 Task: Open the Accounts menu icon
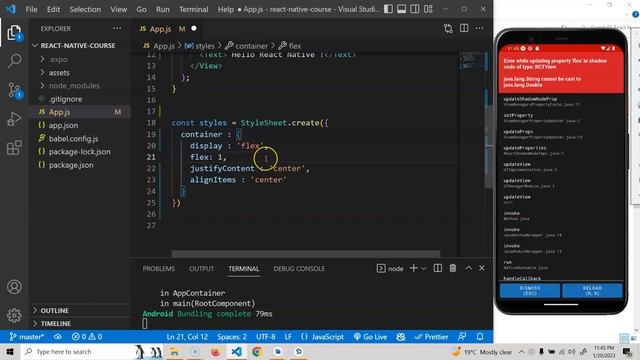14,287
